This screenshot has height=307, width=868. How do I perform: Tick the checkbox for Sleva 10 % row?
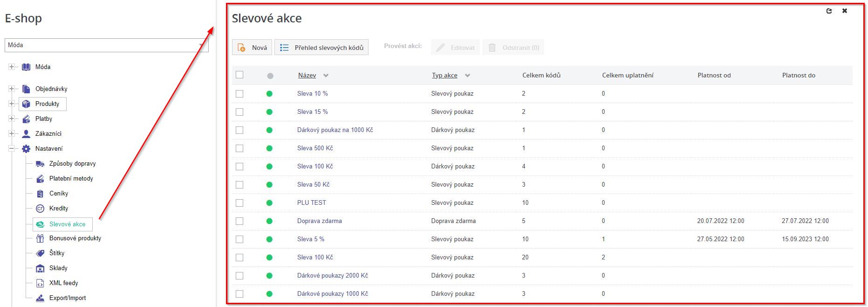(x=239, y=94)
